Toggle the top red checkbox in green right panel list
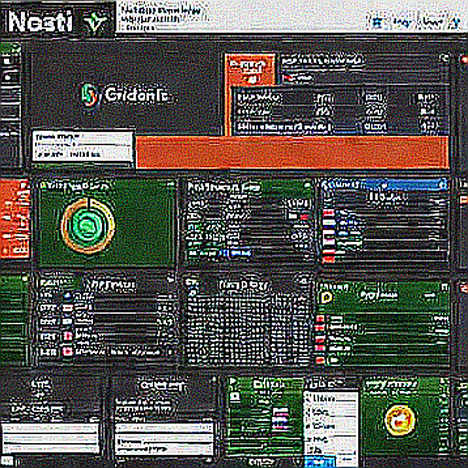Image resolution: width=468 pixels, height=468 pixels. (320, 319)
